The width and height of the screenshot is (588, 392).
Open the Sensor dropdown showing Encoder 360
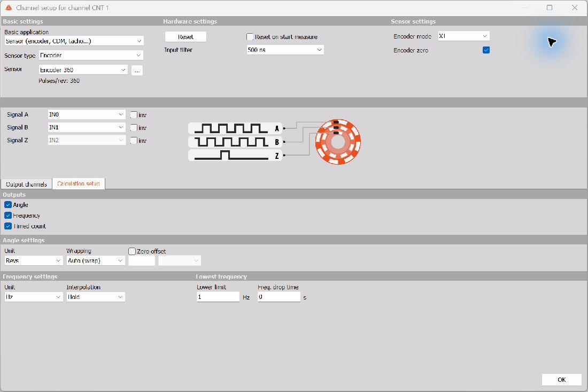(x=83, y=70)
